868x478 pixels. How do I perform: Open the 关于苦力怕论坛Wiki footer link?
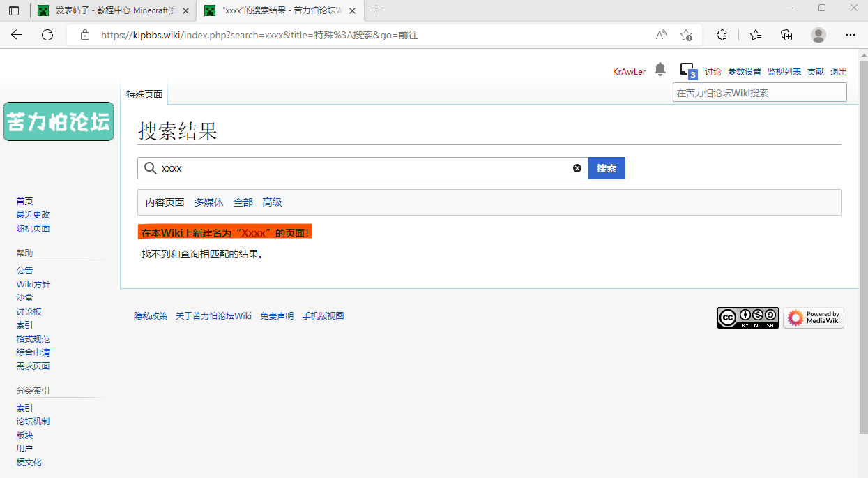pyautogui.click(x=213, y=315)
